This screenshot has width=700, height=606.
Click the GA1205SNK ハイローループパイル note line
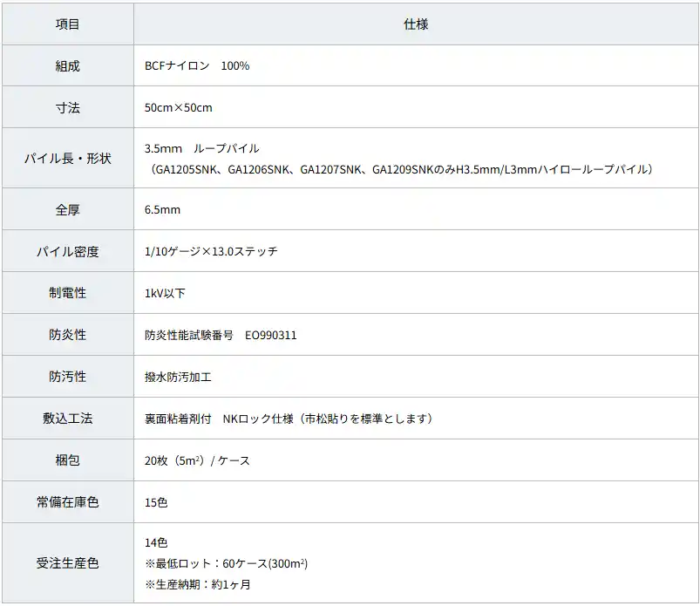point(402,169)
